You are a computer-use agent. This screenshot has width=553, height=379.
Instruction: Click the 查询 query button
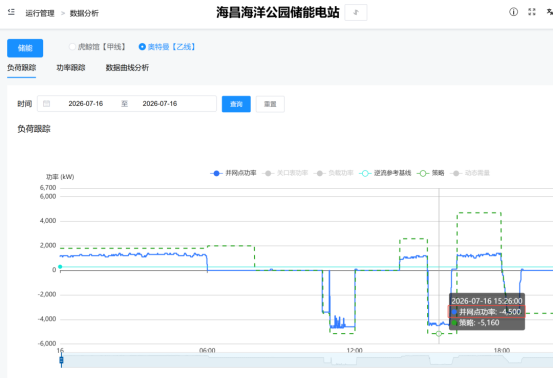point(236,104)
